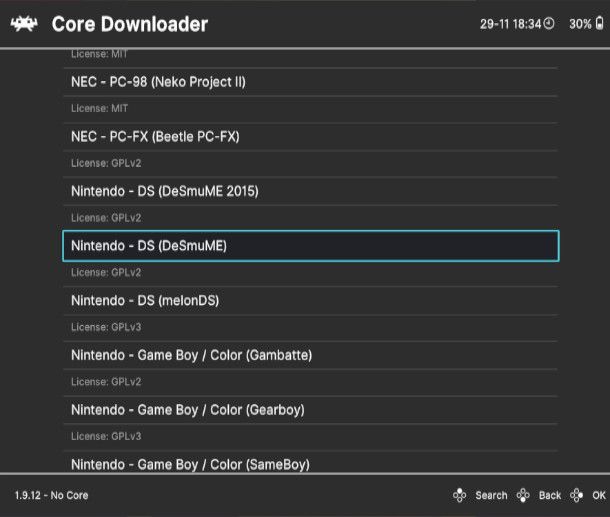The image size is (610, 517).
Task: Click the 1.9.12 - No Core status text
Action: 51,495
